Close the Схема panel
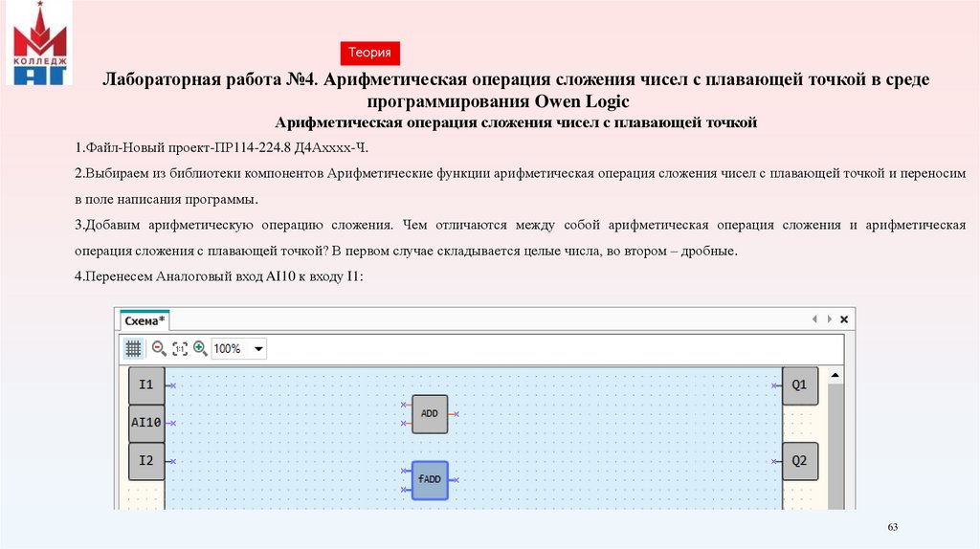The height and width of the screenshot is (549, 980). [x=844, y=319]
